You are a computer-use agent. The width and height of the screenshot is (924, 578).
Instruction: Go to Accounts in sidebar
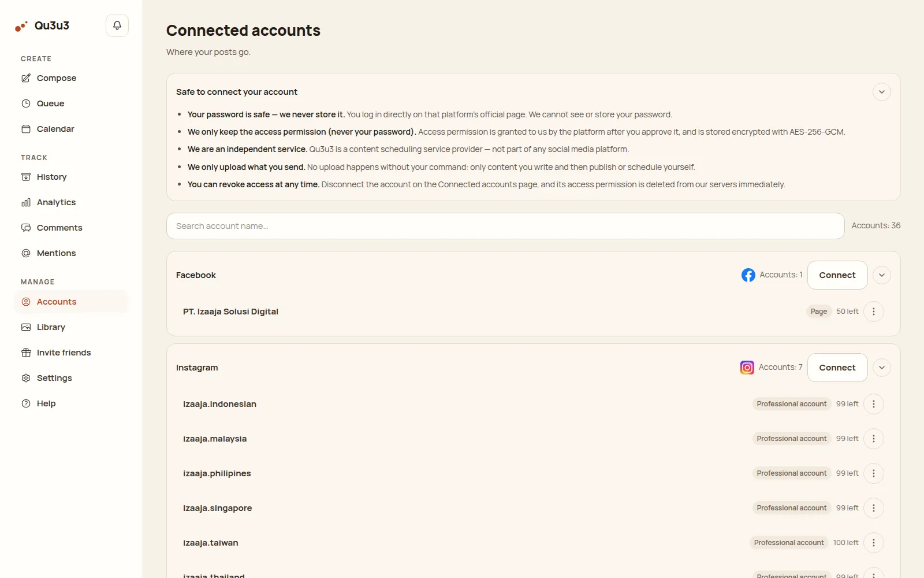pos(71,302)
